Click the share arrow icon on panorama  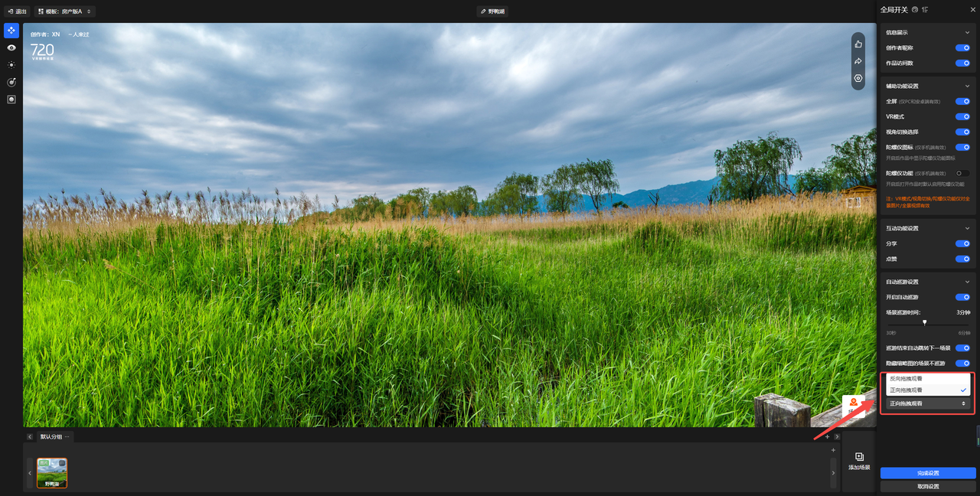[858, 61]
